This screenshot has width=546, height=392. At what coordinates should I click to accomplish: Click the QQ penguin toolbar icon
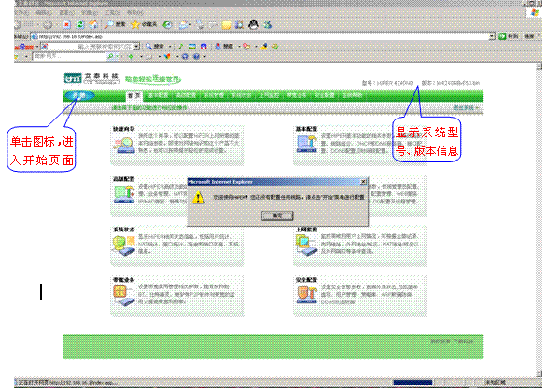253,24
